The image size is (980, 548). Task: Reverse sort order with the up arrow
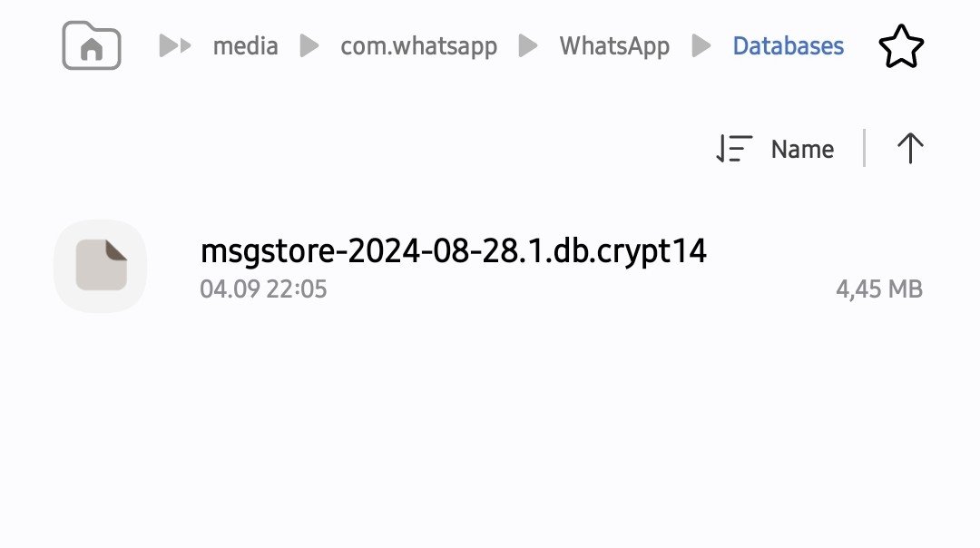(x=909, y=149)
